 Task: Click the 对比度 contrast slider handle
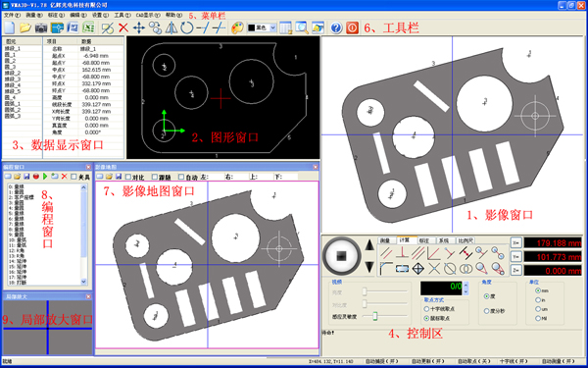365,303
